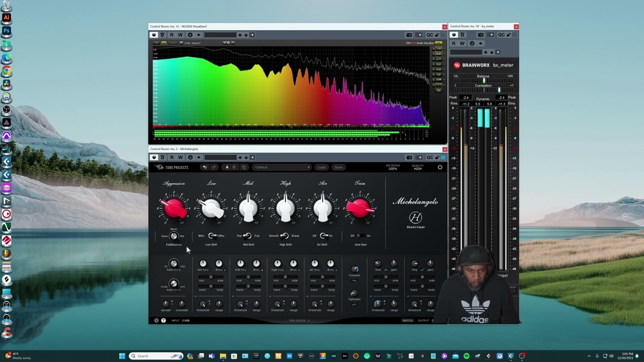644x362 pixels.
Task: Bypass Michelangelo via host power button
Action: 154,157
